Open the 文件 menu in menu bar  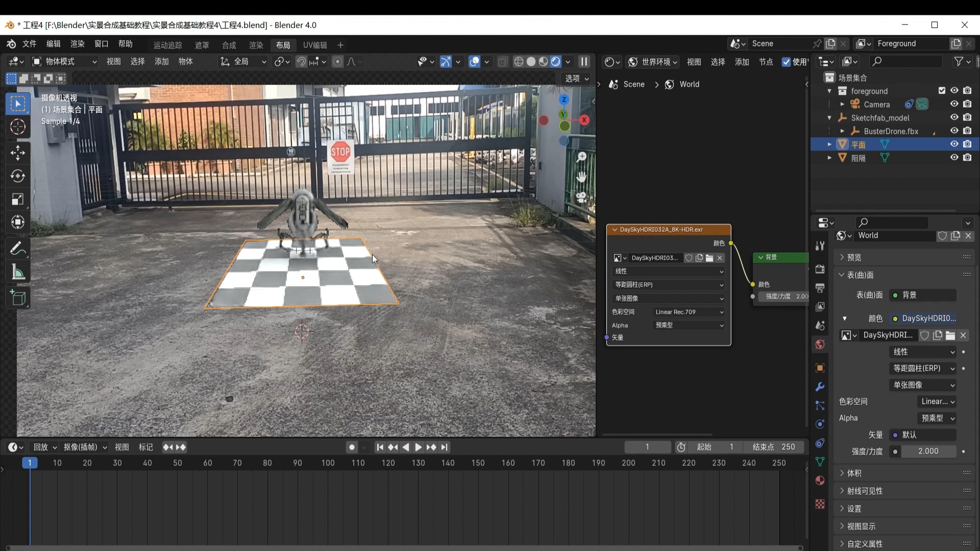pyautogui.click(x=30, y=44)
